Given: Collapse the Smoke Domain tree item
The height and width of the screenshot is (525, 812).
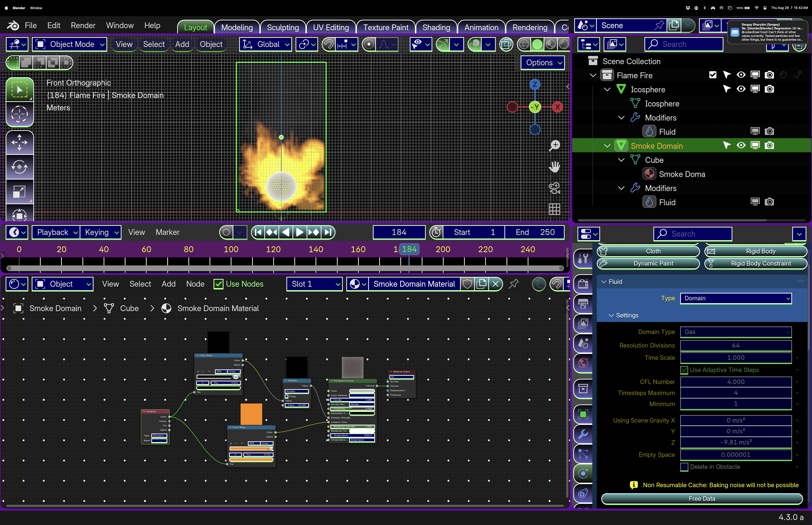Looking at the screenshot, I should coord(607,146).
